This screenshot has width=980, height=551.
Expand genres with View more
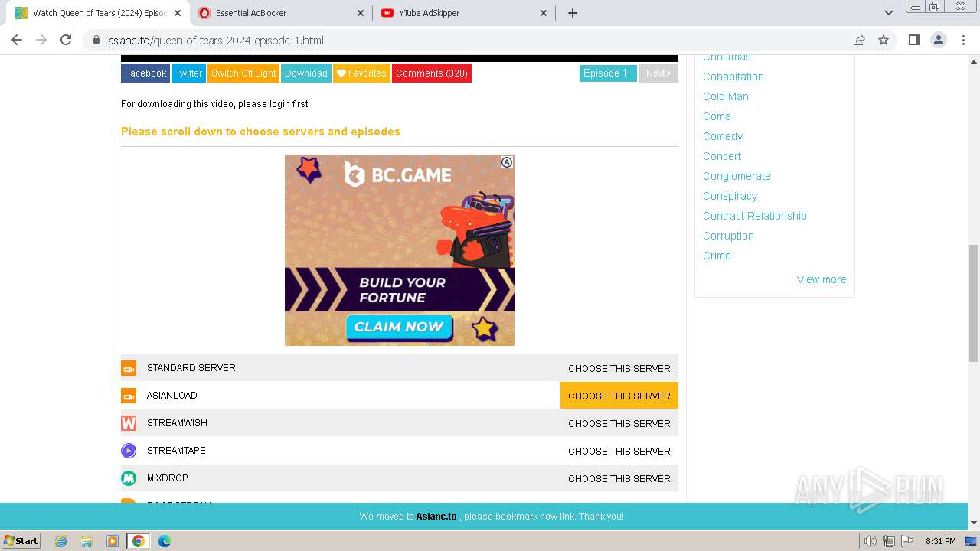822,279
